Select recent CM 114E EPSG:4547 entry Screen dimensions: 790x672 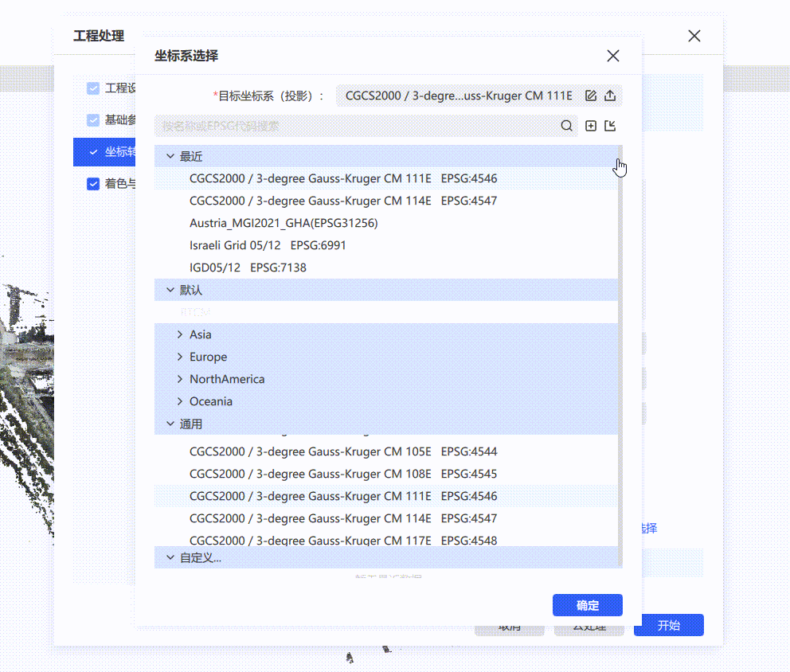pyautogui.click(x=386, y=201)
